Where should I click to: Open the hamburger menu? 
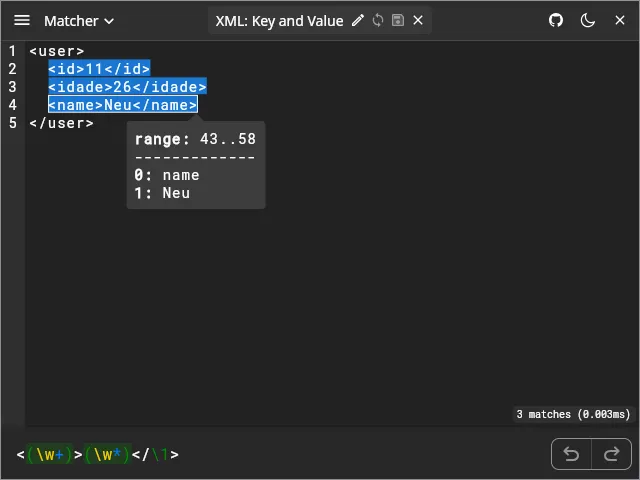point(22,20)
